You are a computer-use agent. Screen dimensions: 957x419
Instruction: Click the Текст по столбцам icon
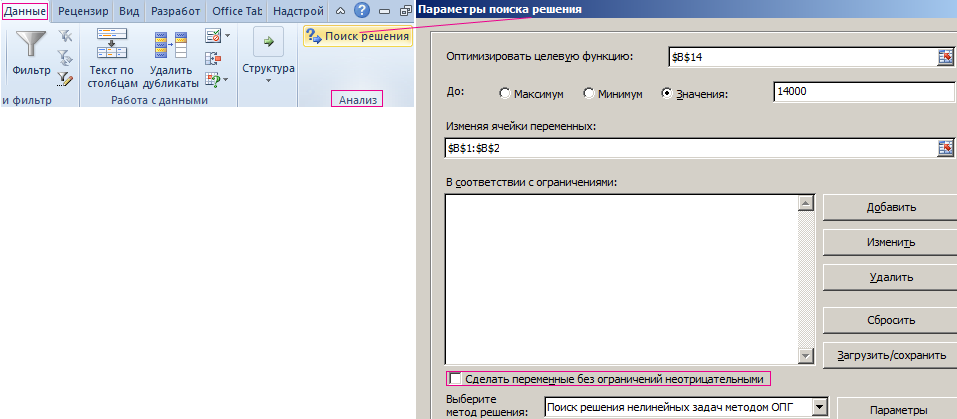coord(112,44)
